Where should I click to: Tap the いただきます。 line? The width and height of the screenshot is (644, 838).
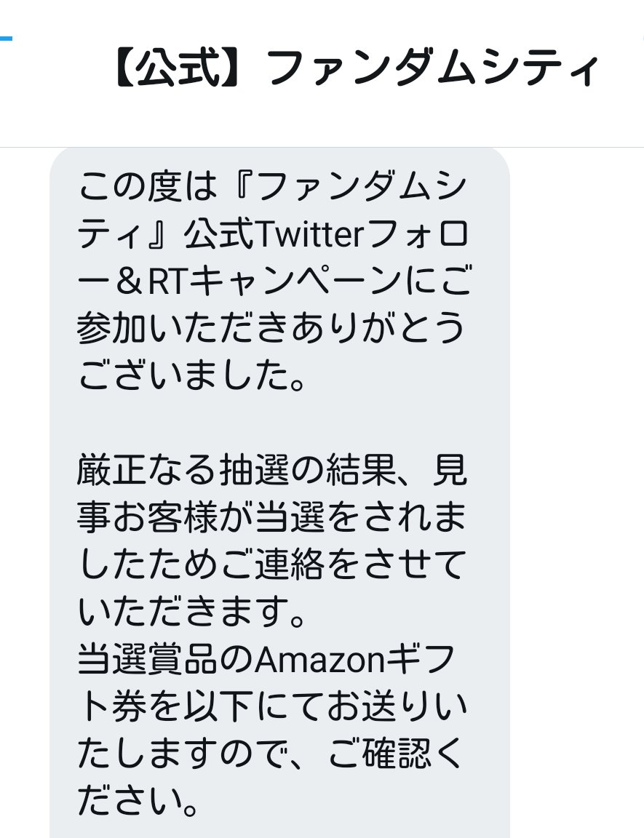[192, 611]
